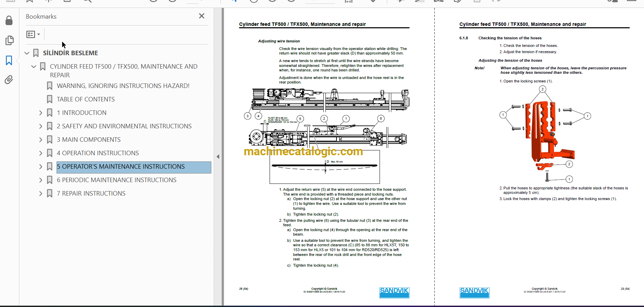Screen dimensions: 644x307
Task: Click the page number '29 (54)'
Action: [x=625, y=289]
